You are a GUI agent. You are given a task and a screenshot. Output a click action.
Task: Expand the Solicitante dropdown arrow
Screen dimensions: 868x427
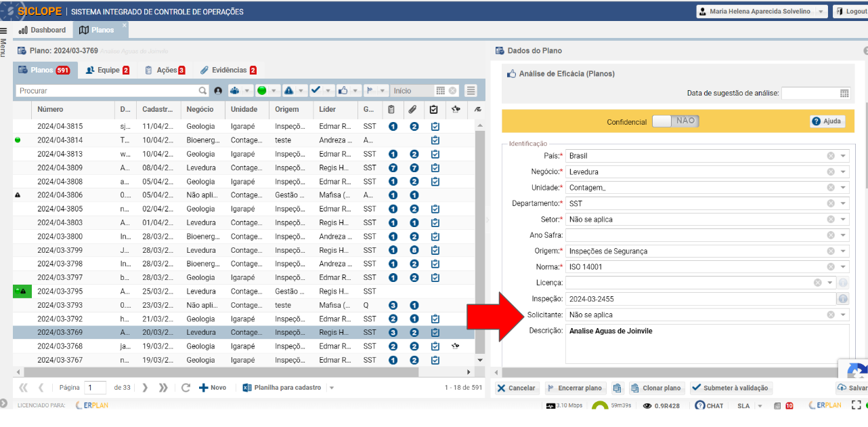[843, 314]
